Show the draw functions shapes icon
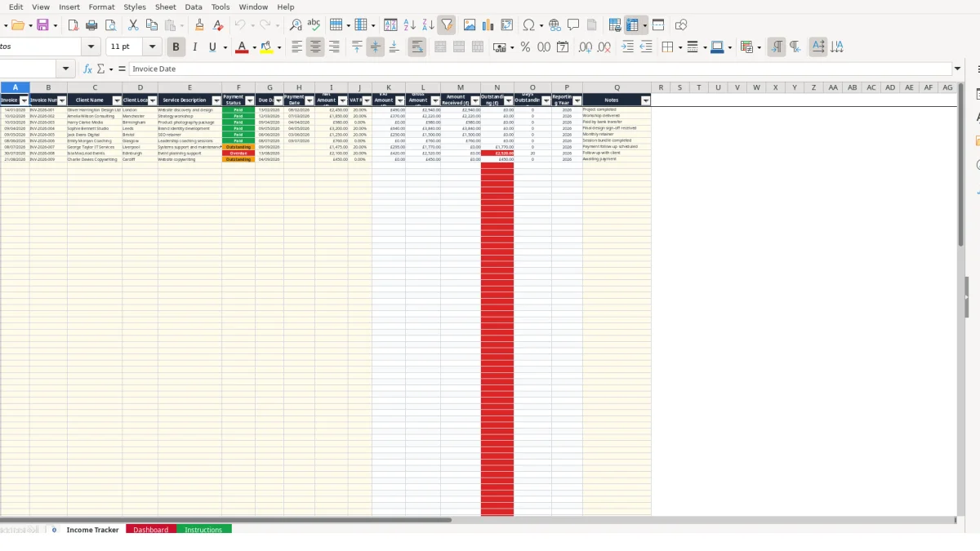 [681, 25]
